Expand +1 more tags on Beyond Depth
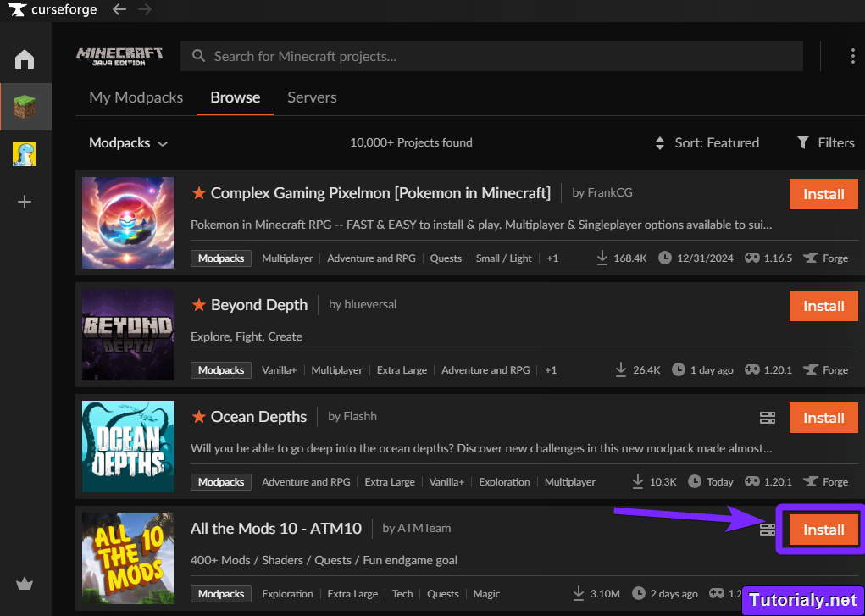The image size is (865, 616). (551, 370)
